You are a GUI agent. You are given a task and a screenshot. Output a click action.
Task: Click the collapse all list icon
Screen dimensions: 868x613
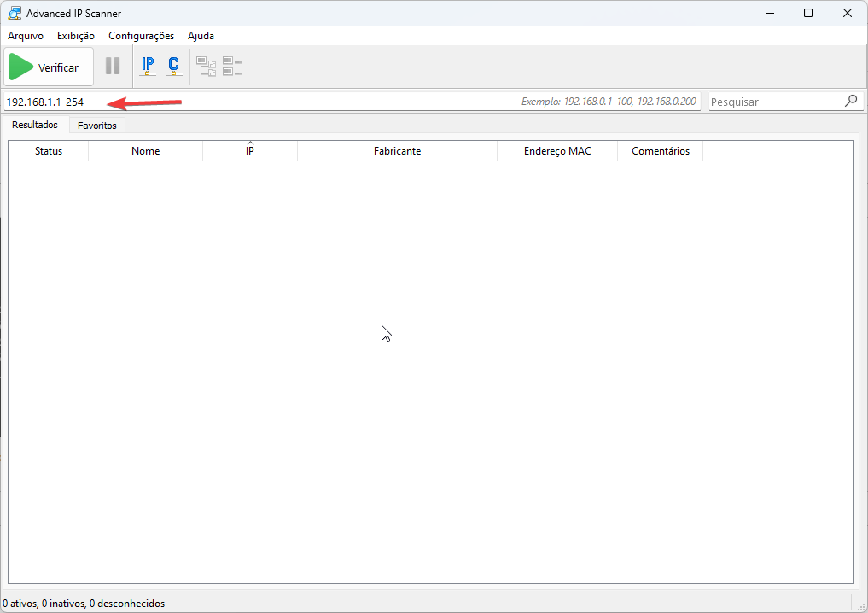click(x=232, y=67)
